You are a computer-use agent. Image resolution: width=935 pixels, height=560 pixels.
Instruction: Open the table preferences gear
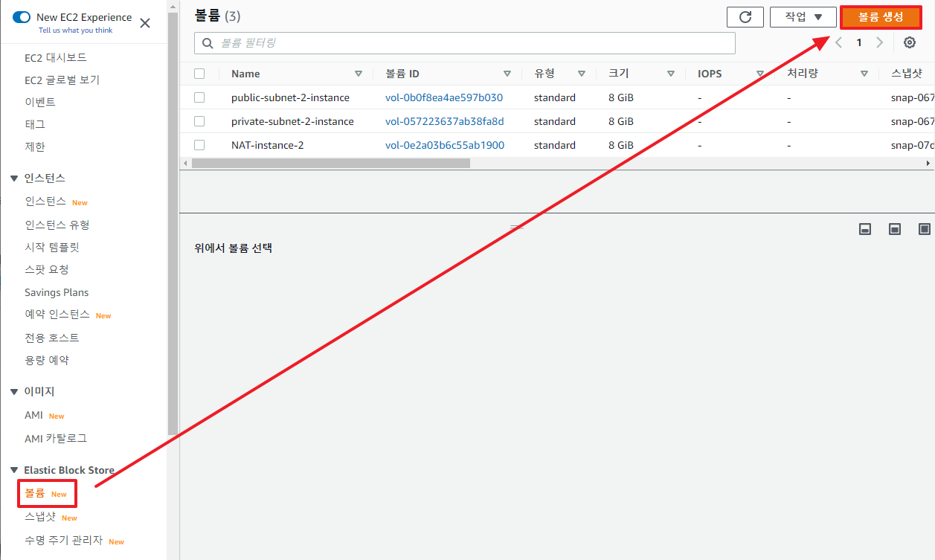[909, 42]
